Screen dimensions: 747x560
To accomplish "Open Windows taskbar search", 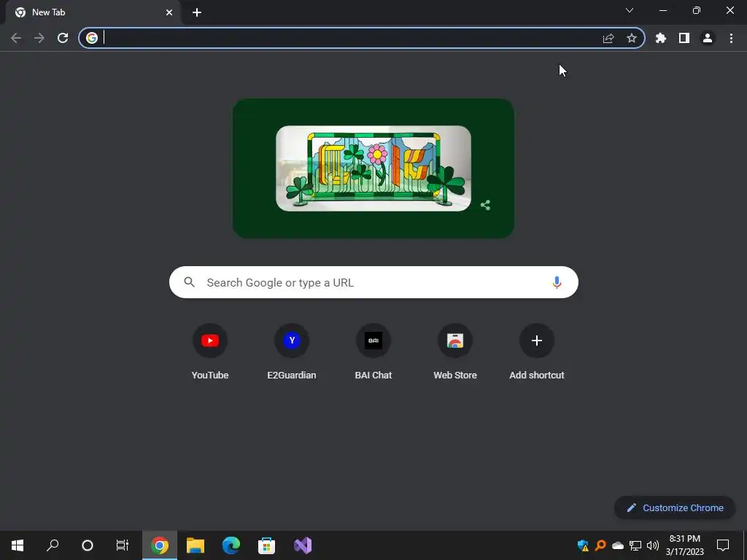I will tap(53, 545).
